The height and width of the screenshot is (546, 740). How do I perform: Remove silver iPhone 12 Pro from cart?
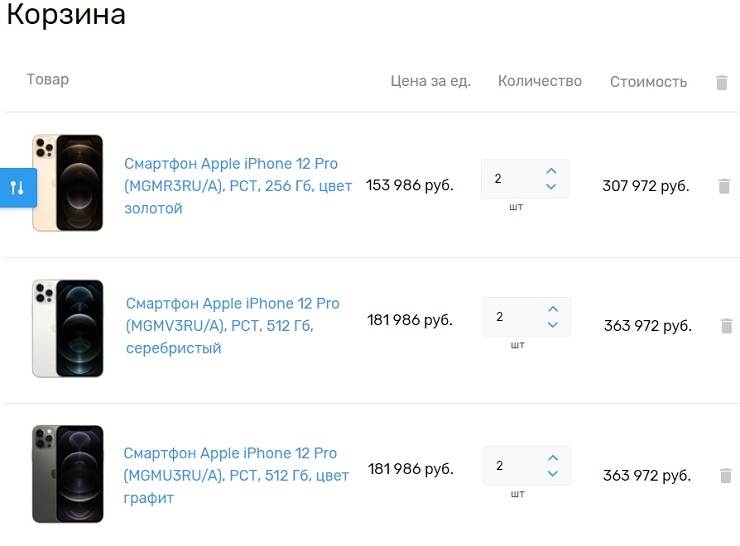tap(727, 326)
